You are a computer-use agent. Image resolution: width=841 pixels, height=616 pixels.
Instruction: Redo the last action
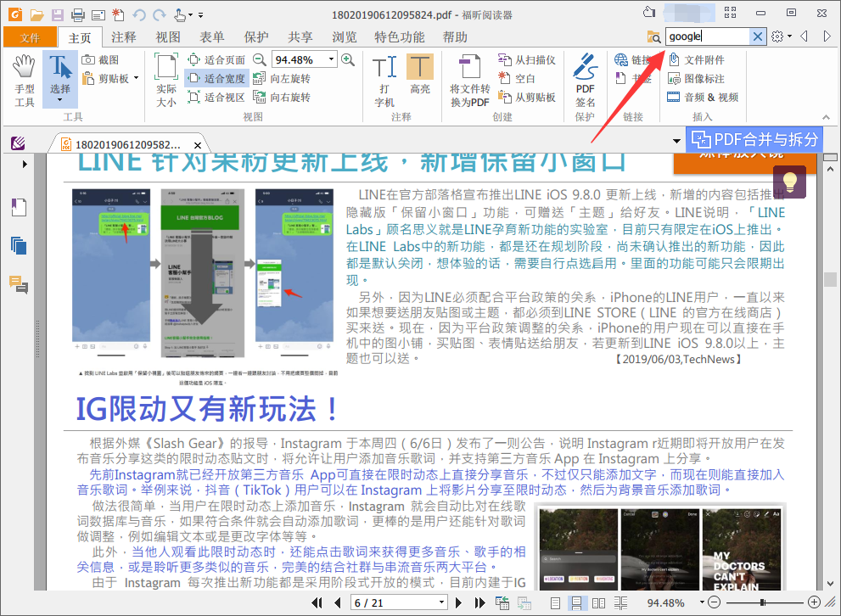(160, 14)
